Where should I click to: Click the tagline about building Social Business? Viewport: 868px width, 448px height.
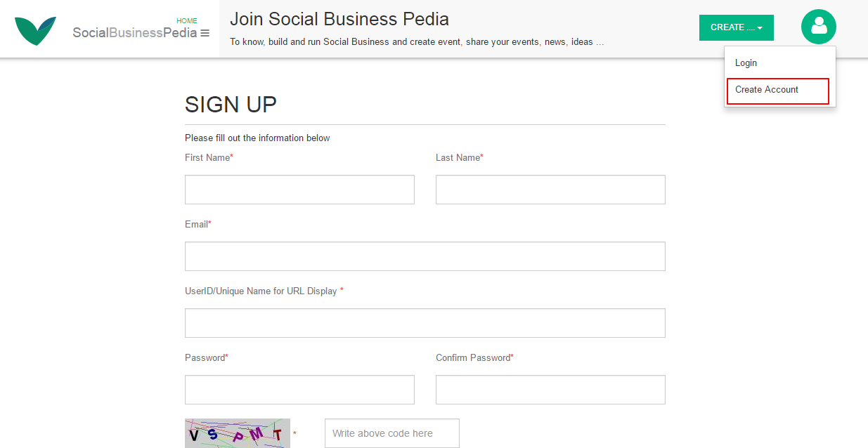pyautogui.click(x=417, y=42)
